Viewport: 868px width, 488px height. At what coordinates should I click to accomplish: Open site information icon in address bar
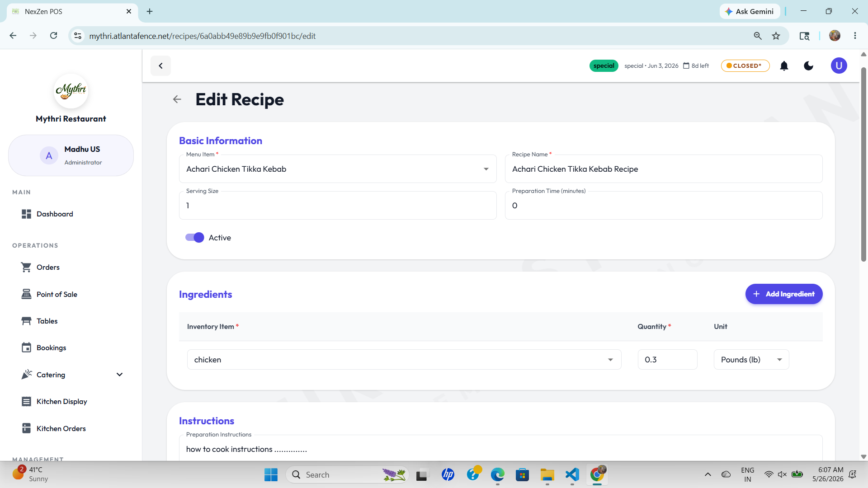click(x=78, y=36)
